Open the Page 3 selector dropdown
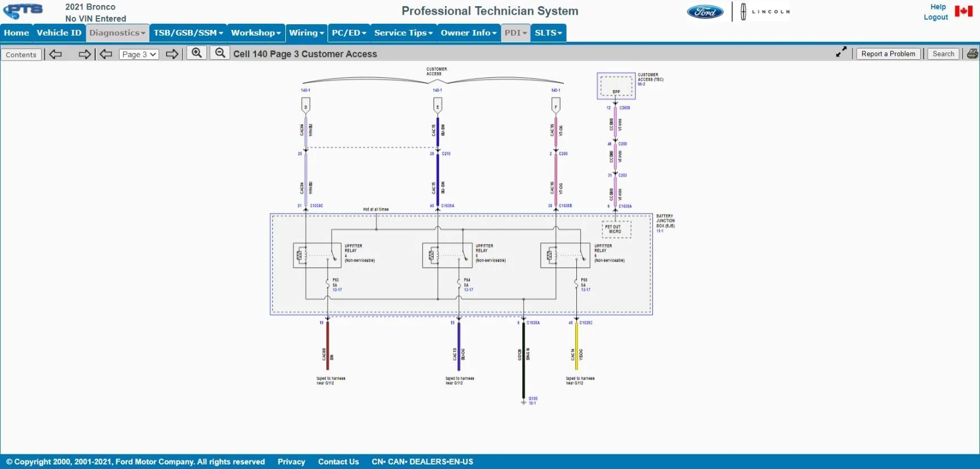980x469 pixels. [x=139, y=54]
